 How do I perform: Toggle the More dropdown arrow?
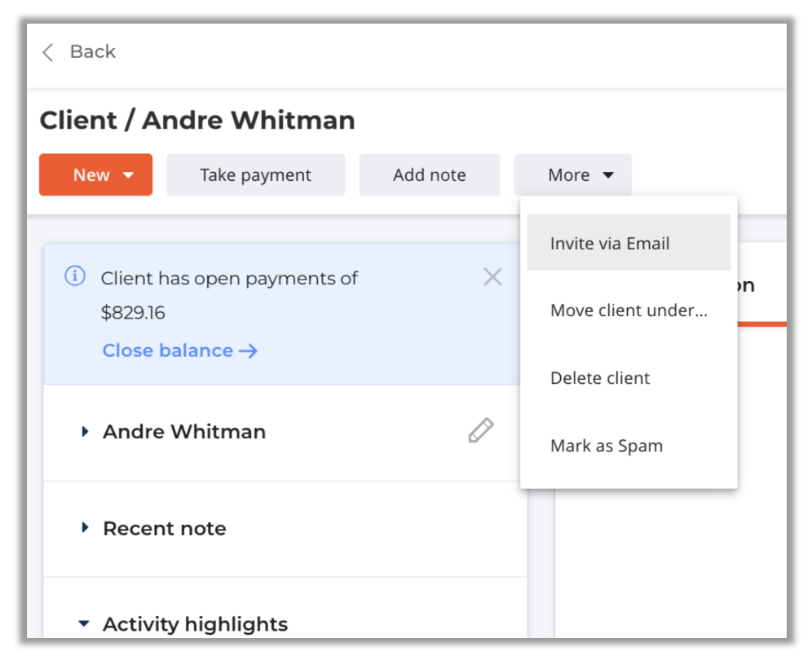coord(608,175)
